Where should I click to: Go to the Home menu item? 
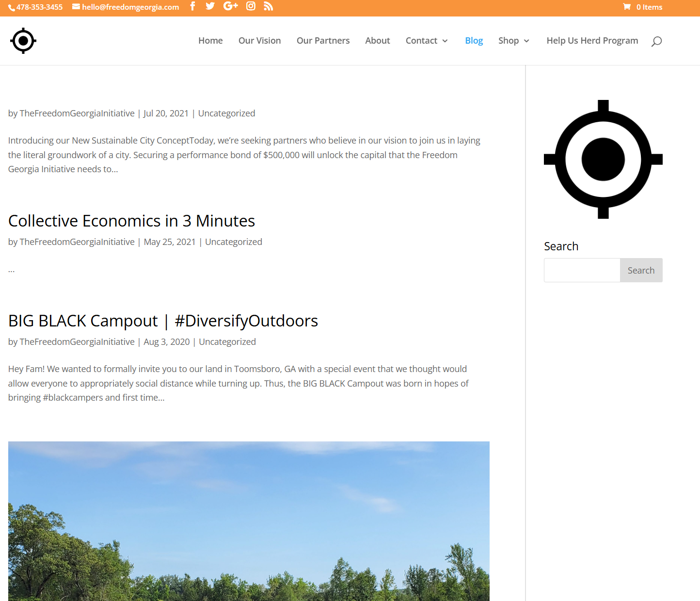210,41
